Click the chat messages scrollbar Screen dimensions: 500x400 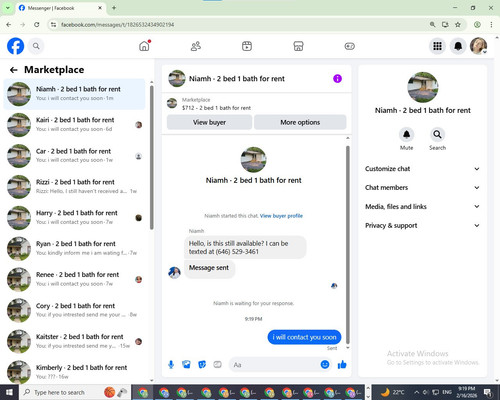click(x=348, y=244)
